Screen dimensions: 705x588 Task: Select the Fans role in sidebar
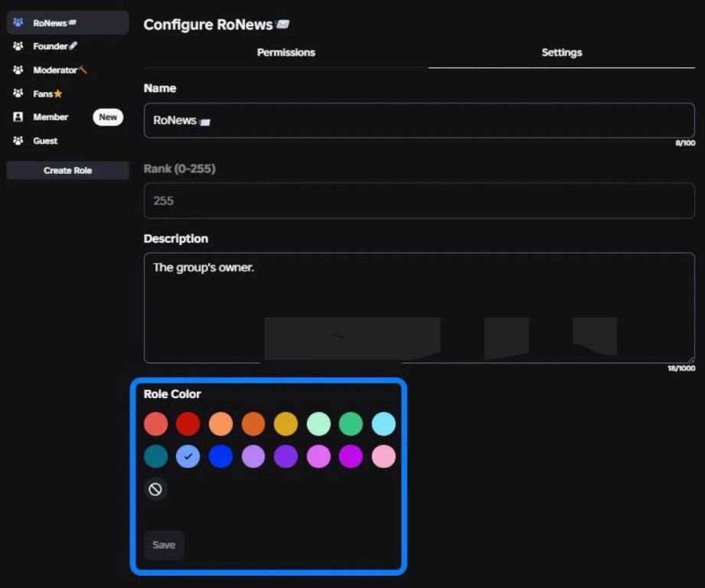tap(67, 93)
